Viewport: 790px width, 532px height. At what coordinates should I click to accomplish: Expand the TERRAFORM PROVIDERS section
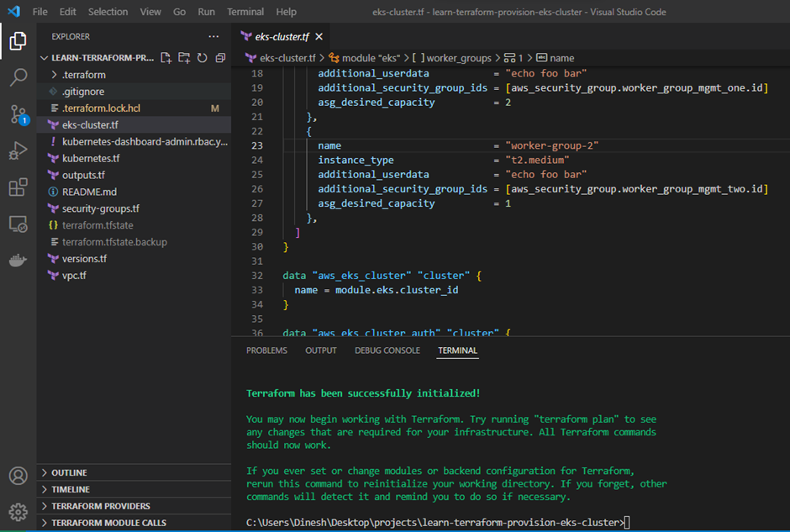(100, 506)
